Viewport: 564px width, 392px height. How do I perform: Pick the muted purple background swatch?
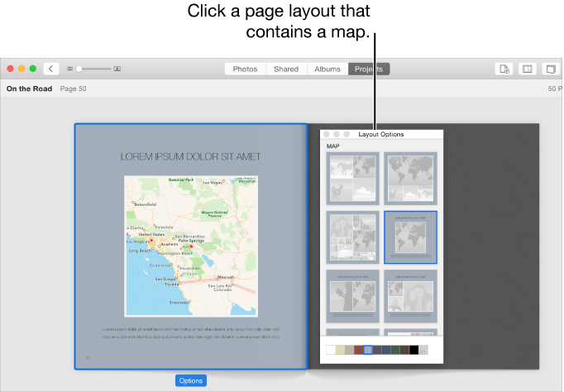[x=377, y=350]
